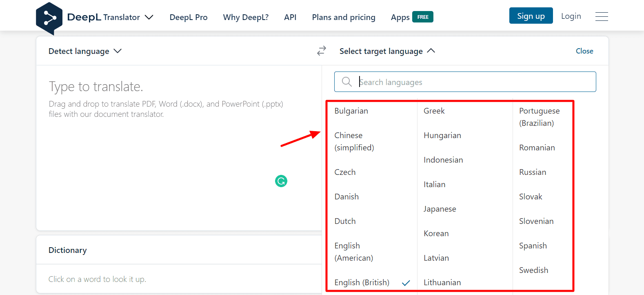This screenshot has width=644, height=295.
Task: Click the swap languages arrows icon
Action: tap(322, 51)
